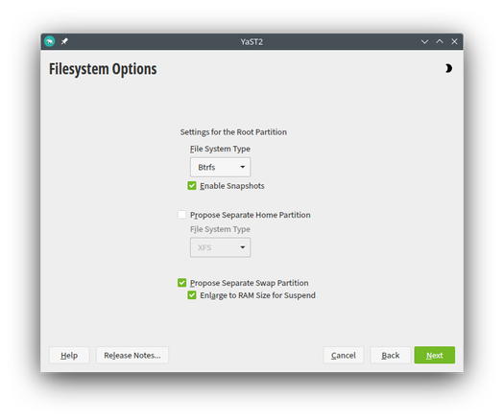The image size is (504, 420).
Task: Enable Propose Separate Home Partition
Action: (x=182, y=215)
